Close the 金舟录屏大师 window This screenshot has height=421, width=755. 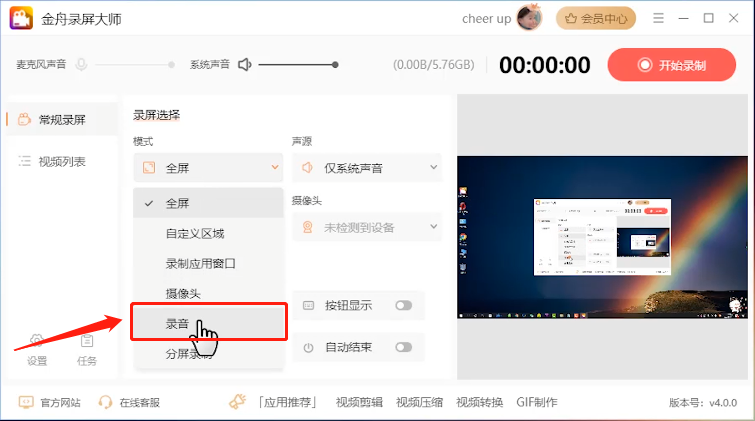[733, 18]
